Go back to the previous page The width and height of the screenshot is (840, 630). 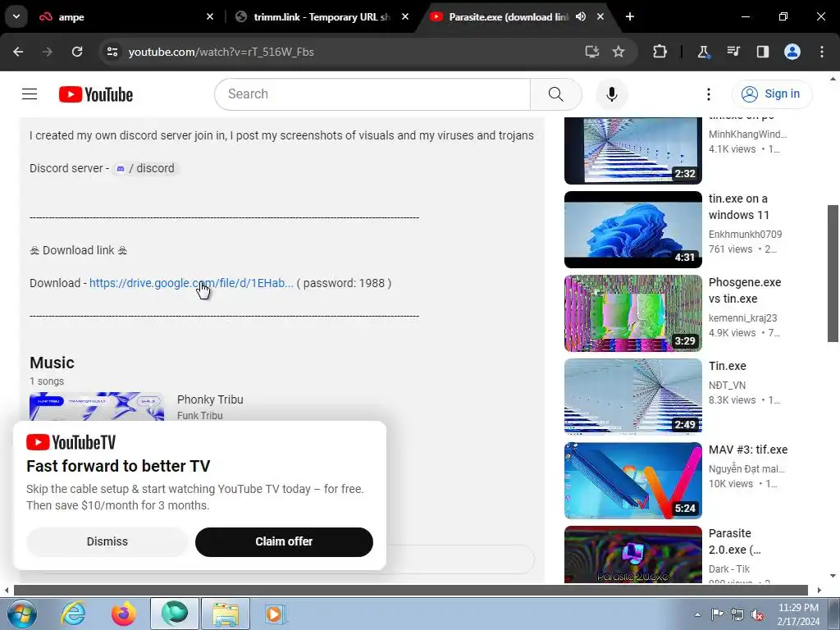[18, 52]
